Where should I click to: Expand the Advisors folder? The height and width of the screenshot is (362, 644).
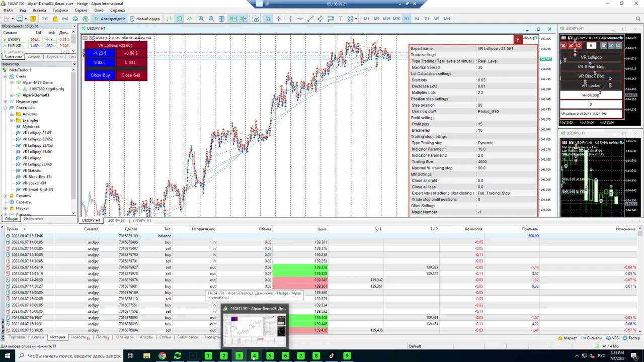12,114
